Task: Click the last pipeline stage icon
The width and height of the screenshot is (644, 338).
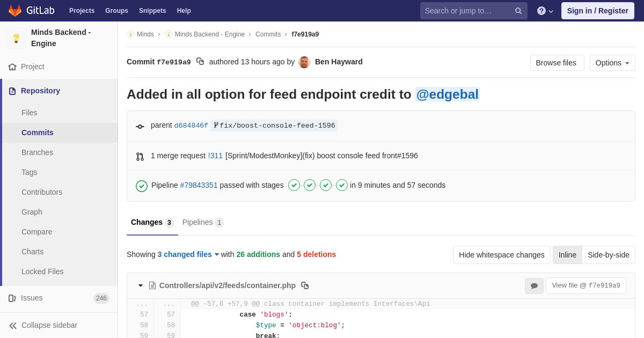Action: (x=342, y=185)
